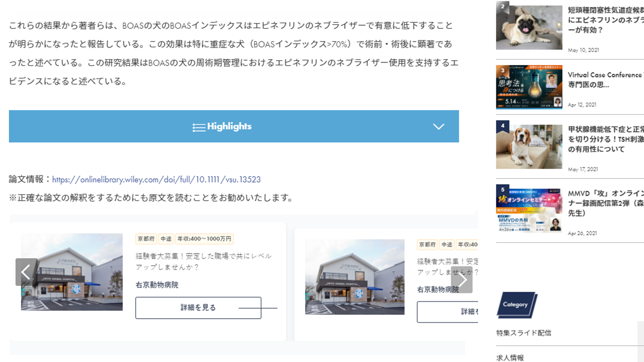Open the beagle article thumbnail ranked 4
Screen dimensions: 644x362
tap(529, 146)
